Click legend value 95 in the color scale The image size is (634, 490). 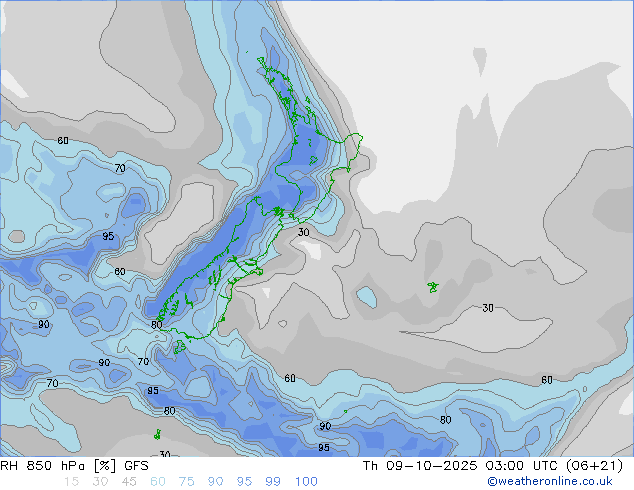(244, 482)
